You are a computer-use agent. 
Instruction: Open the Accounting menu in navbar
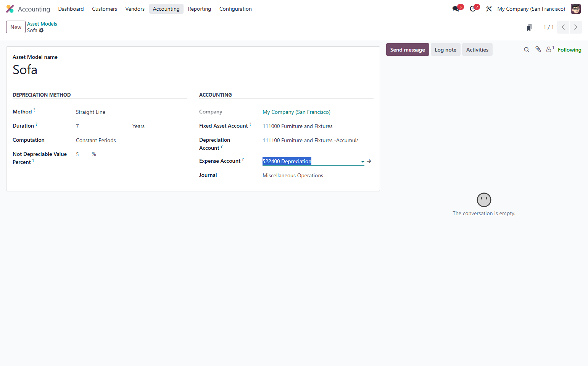pyautogui.click(x=166, y=9)
